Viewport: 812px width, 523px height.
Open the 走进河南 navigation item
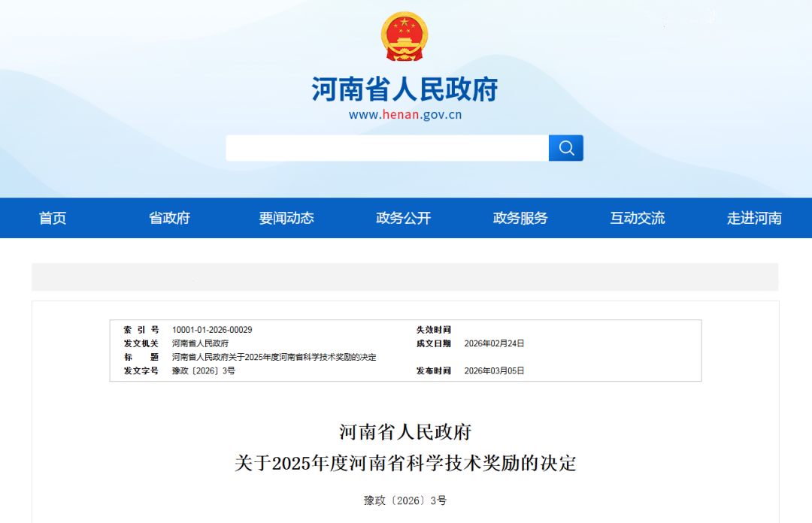click(754, 218)
